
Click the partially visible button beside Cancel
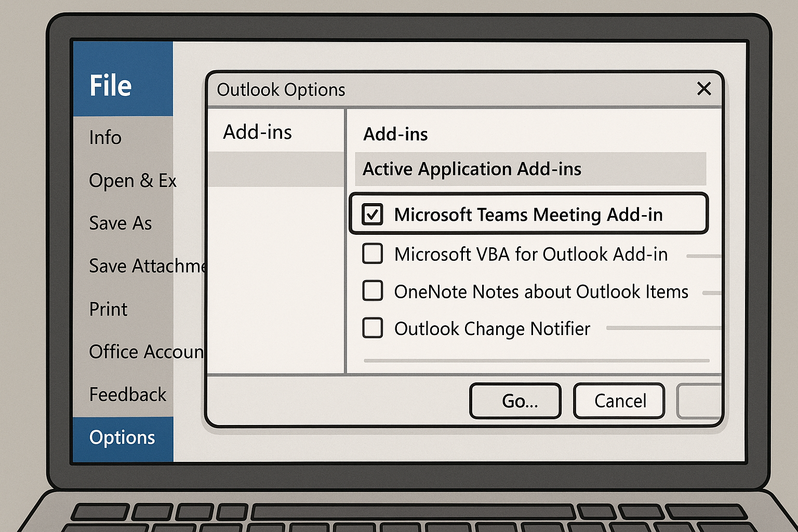tap(700, 401)
